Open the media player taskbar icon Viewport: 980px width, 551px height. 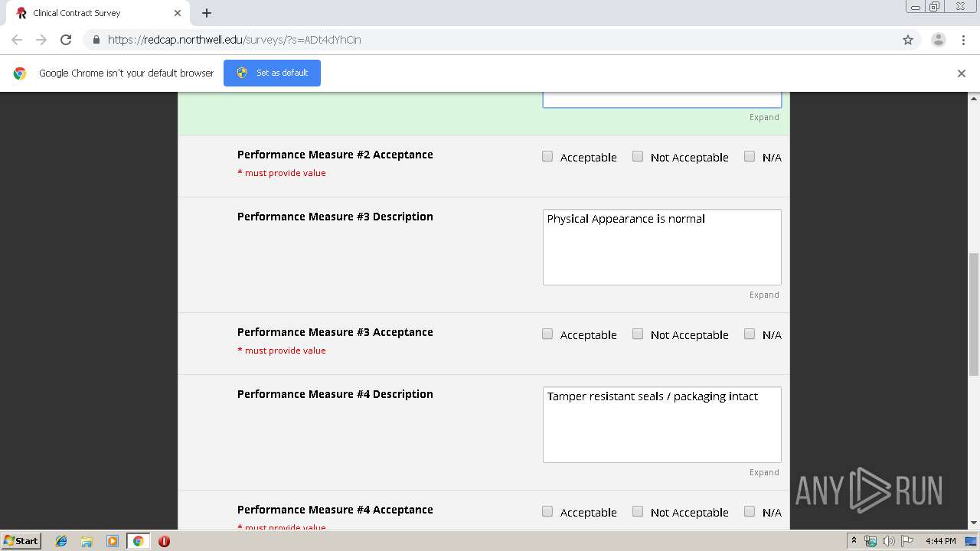(x=113, y=541)
